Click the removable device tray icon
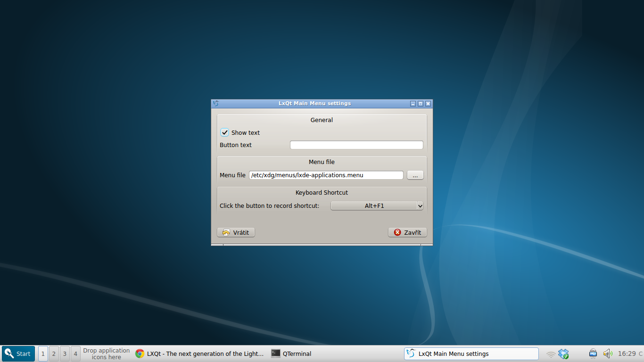The width and height of the screenshot is (644, 362). tap(593, 353)
